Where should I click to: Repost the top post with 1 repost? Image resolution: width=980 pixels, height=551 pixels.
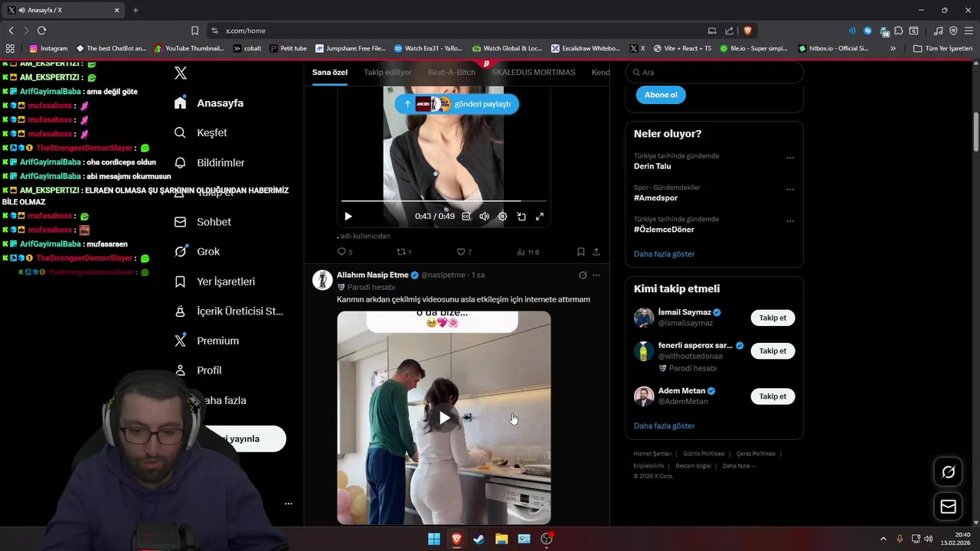[403, 252]
